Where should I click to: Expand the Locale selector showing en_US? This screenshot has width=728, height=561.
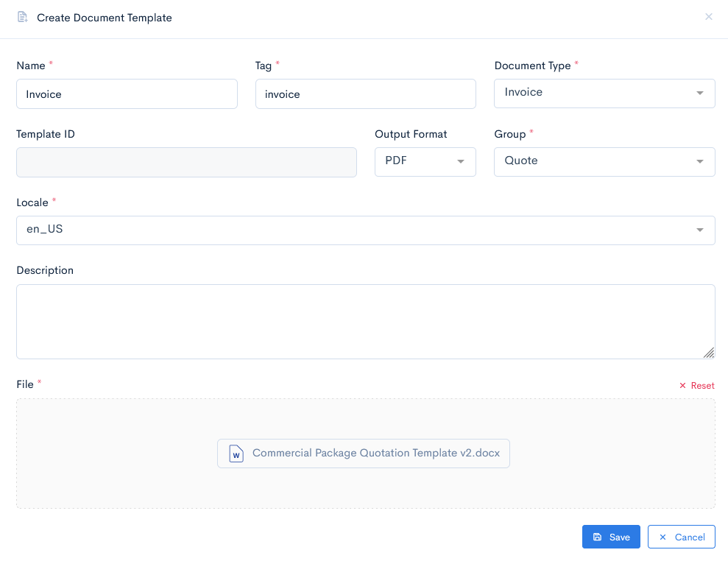coord(366,230)
